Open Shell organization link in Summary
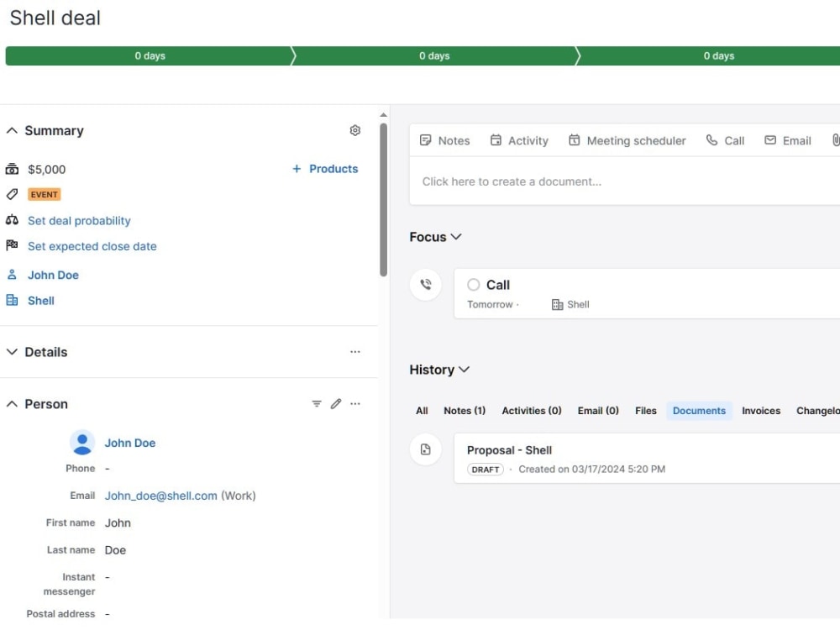This screenshot has width=840, height=630. (x=40, y=301)
